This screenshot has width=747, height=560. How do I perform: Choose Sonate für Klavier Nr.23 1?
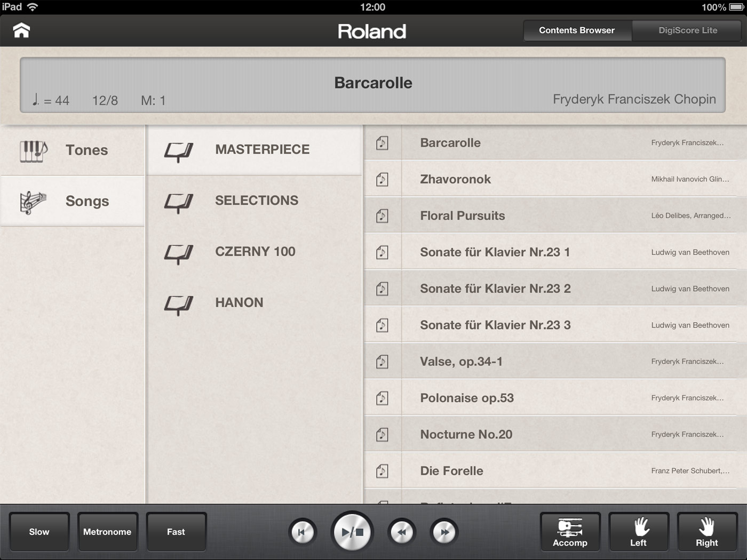555,252
